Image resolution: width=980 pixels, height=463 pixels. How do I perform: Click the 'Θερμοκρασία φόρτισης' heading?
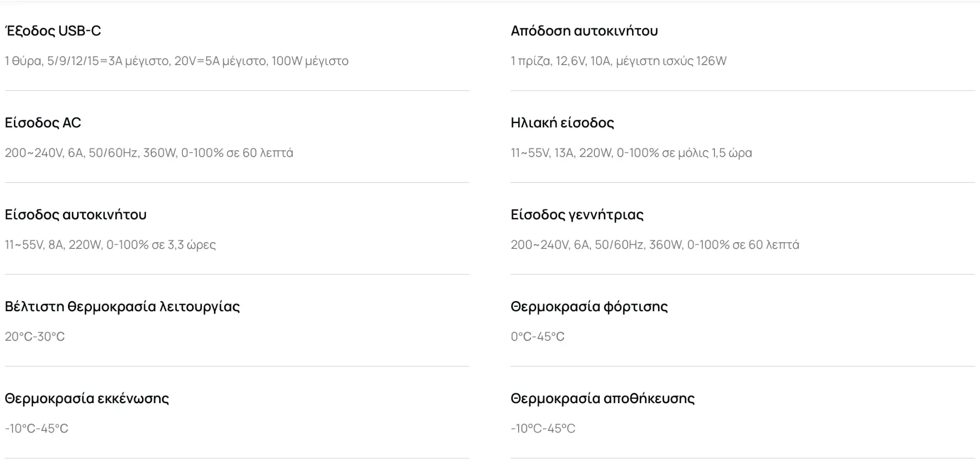point(589,306)
